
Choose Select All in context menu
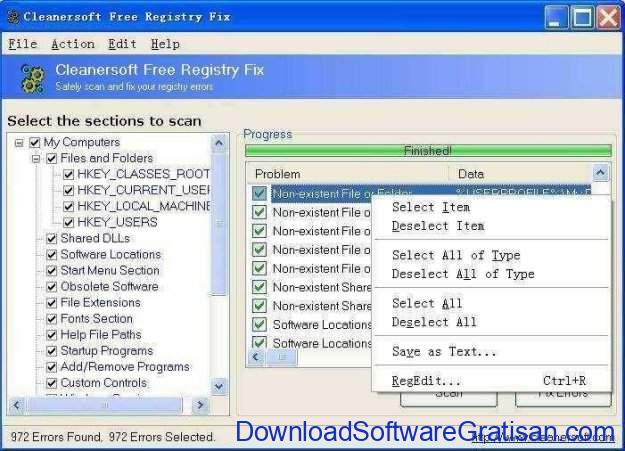pyautogui.click(x=427, y=303)
